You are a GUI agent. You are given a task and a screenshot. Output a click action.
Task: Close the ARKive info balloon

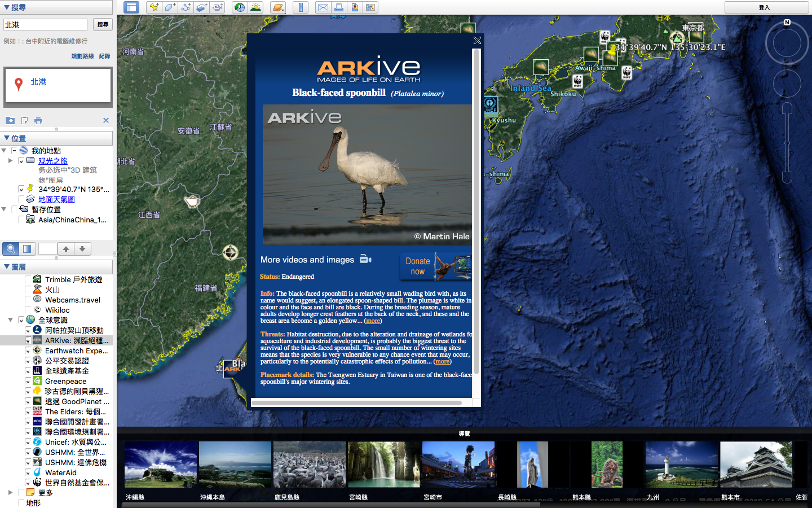[x=477, y=40]
